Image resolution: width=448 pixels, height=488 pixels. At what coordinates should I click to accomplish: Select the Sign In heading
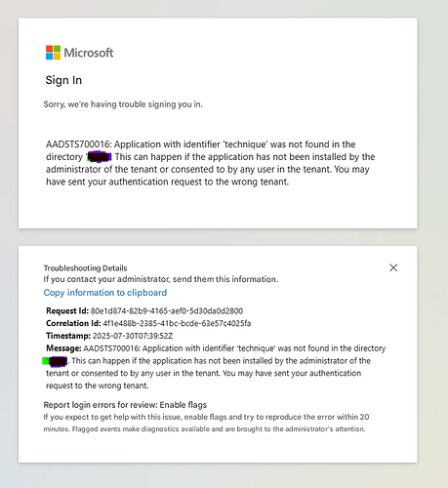pyautogui.click(x=63, y=80)
